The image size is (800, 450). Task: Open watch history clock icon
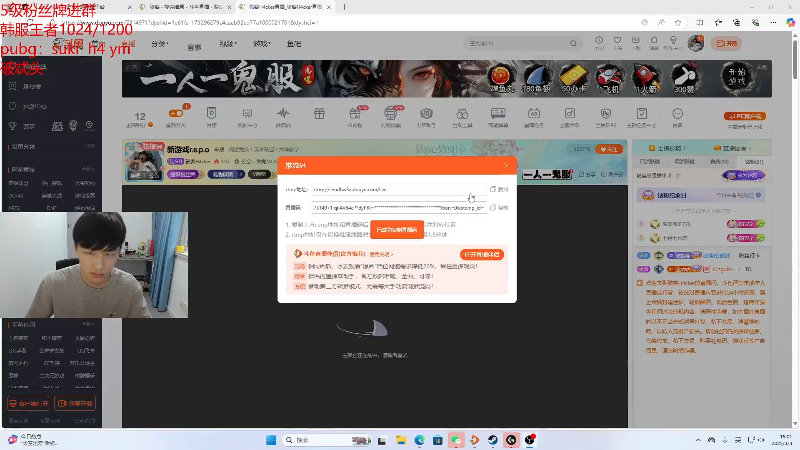pos(599,42)
